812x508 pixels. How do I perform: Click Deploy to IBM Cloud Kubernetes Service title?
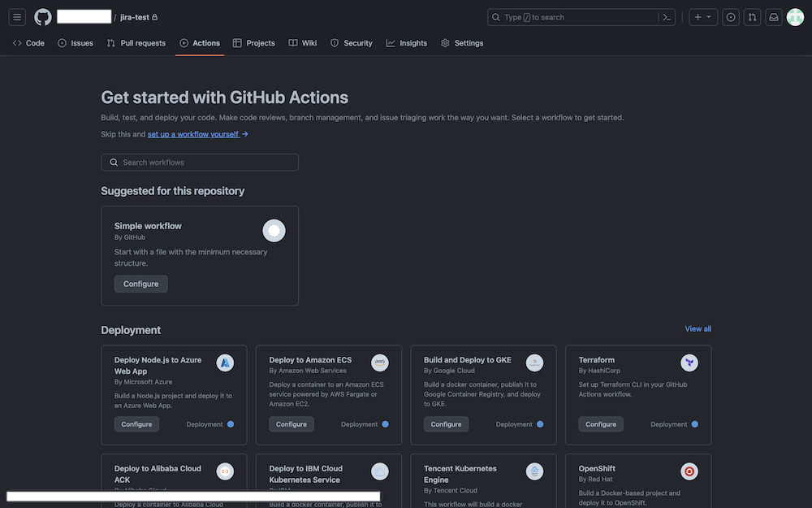[x=305, y=474]
